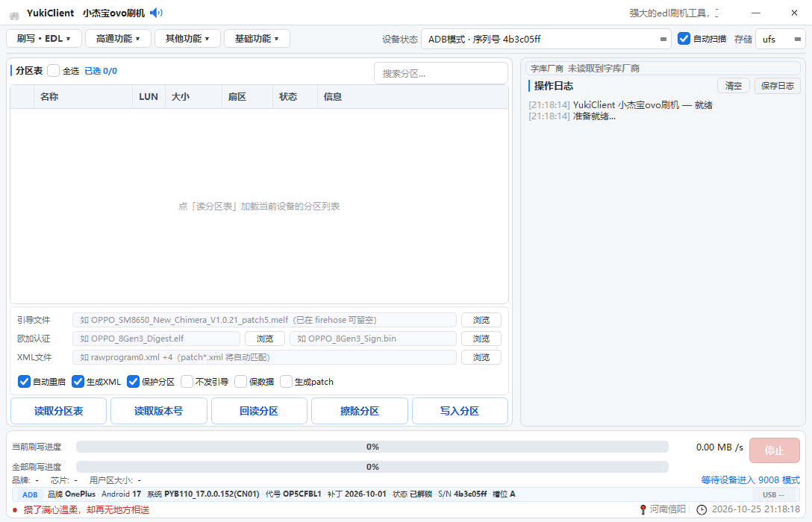
Task: Open the ufs storage type dropdown
Action: pos(781,40)
